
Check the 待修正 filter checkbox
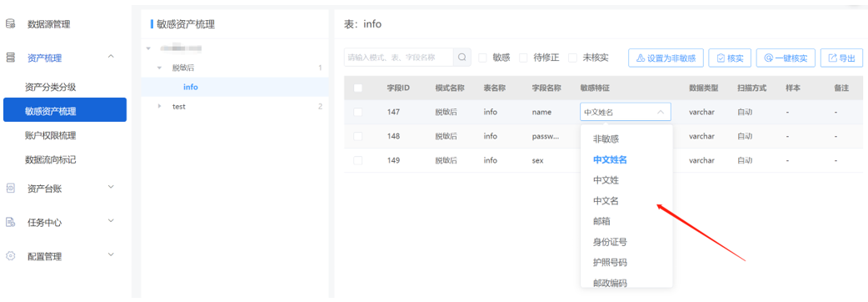[523, 58]
